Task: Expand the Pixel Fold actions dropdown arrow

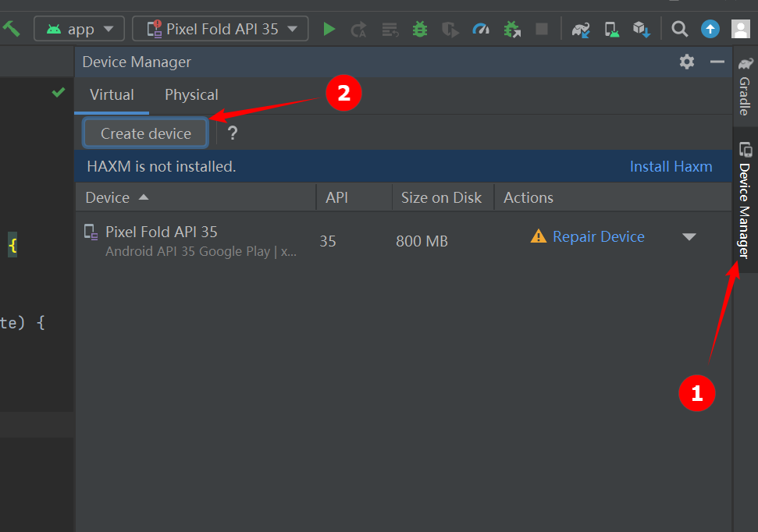Action: 689,237
